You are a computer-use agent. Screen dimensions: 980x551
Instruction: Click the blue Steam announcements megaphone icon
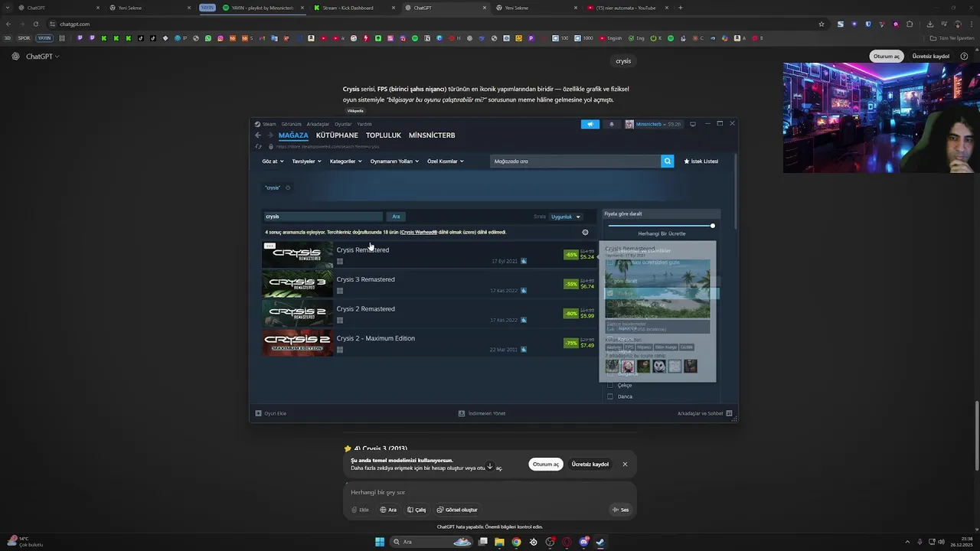pos(590,124)
